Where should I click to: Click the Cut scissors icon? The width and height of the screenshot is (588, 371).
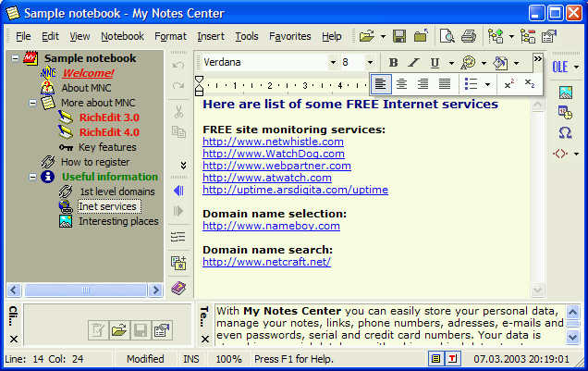tap(178, 111)
